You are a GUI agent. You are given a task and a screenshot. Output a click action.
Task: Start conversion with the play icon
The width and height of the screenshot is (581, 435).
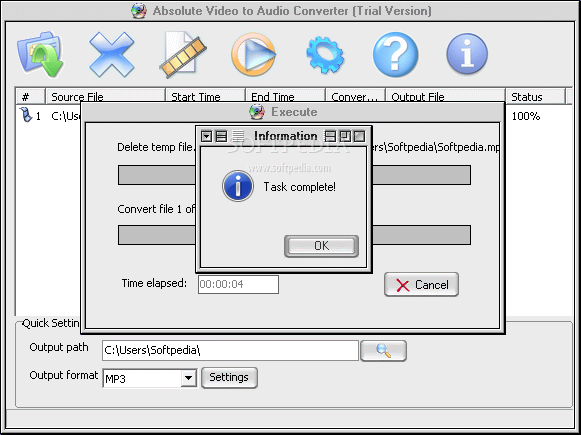(253, 54)
